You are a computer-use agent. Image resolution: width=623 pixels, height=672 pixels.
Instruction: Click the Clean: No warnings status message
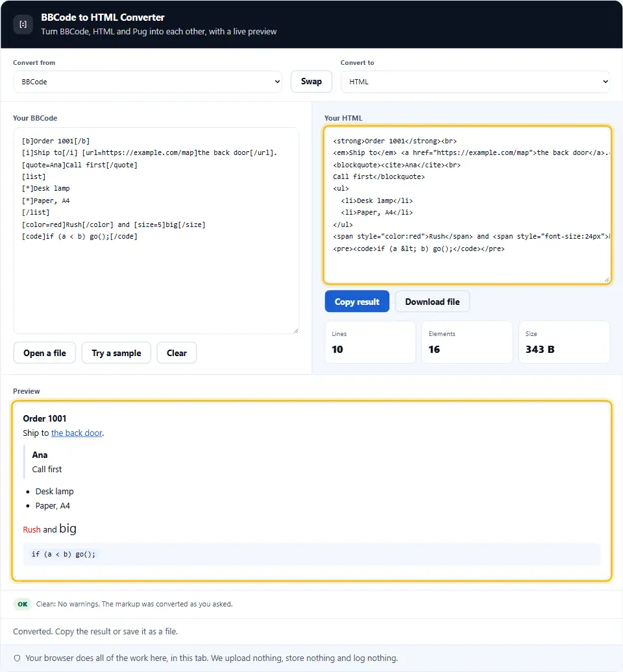tap(134, 604)
